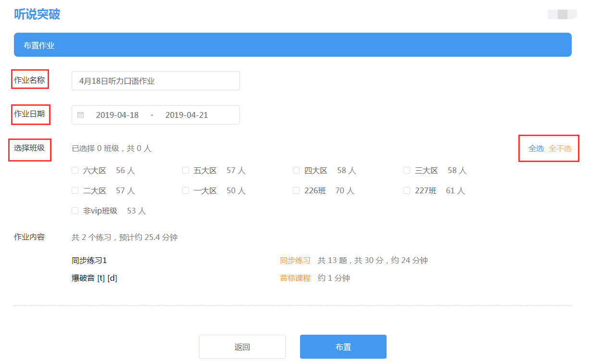This screenshot has width=589, height=364.
Task: Click the 70 人 count beside 226班
Action: [345, 190]
